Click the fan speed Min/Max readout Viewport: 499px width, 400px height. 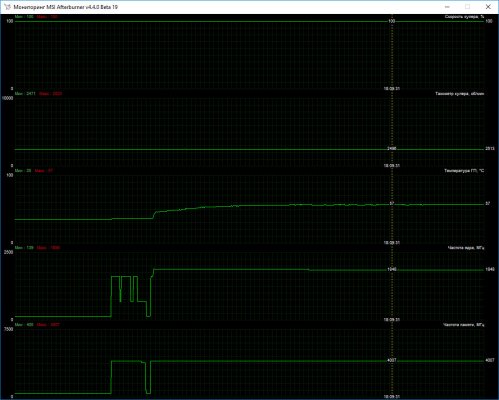point(37,17)
